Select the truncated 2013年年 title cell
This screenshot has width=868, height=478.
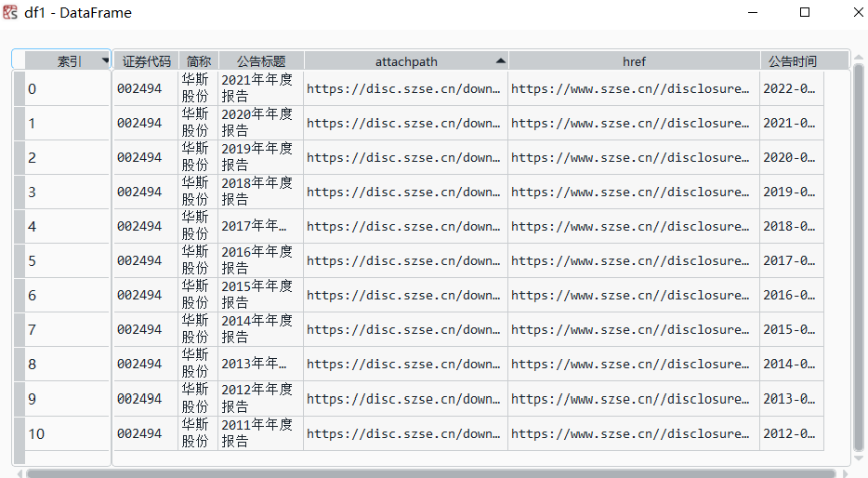pyautogui.click(x=261, y=364)
